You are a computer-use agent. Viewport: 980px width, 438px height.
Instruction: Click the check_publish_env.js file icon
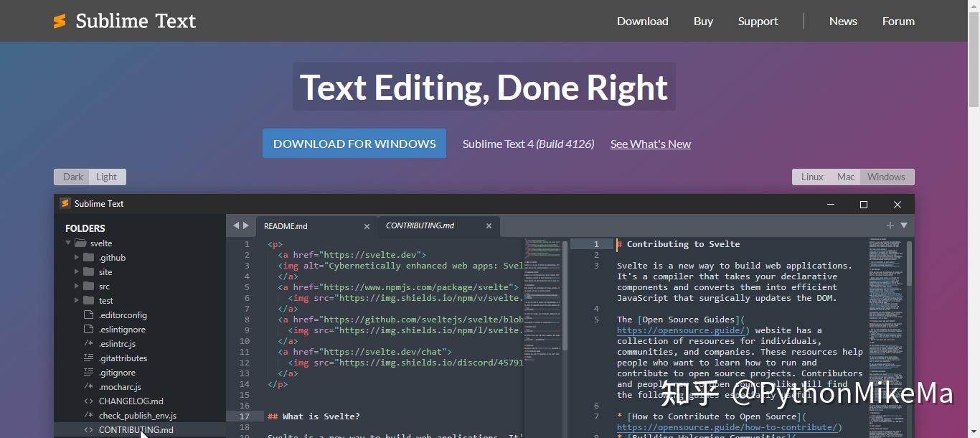pyautogui.click(x=89, y=415)
